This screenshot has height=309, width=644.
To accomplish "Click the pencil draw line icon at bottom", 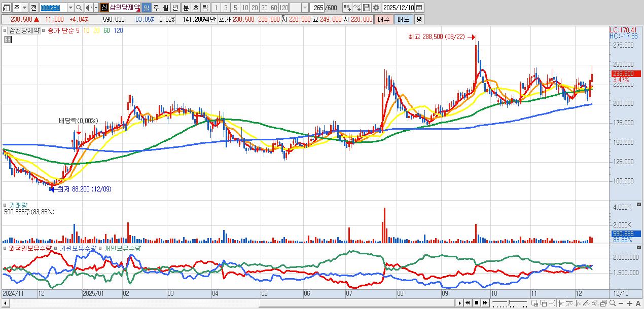I will point(587,303).
